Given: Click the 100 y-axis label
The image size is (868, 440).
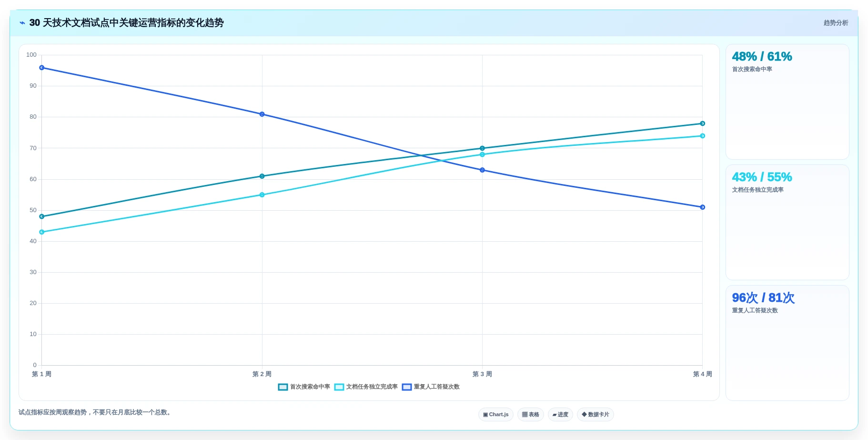Looking at the screenshot, I should 31,55.
